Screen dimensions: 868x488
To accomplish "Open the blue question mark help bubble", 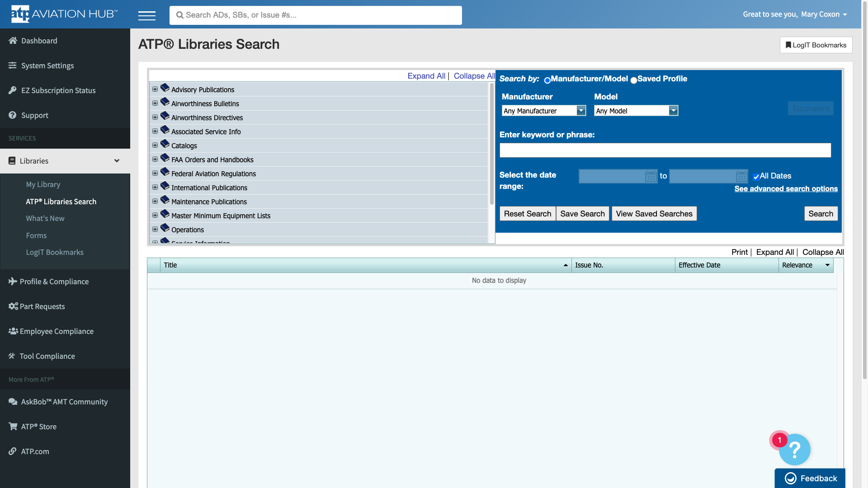I will tap(794, 450).
